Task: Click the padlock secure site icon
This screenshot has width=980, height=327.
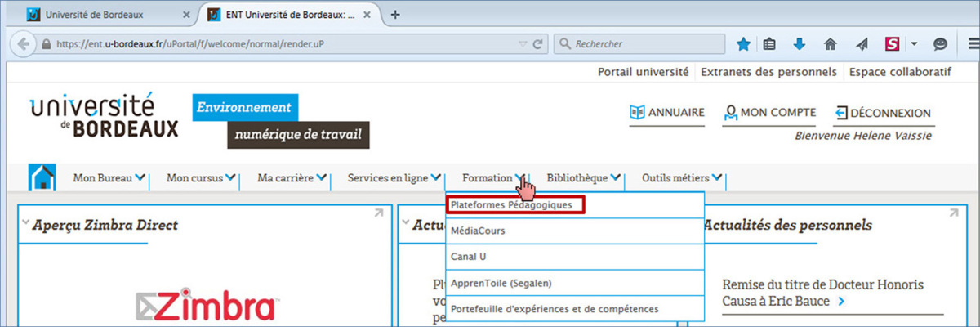Action: click(47, 44)
